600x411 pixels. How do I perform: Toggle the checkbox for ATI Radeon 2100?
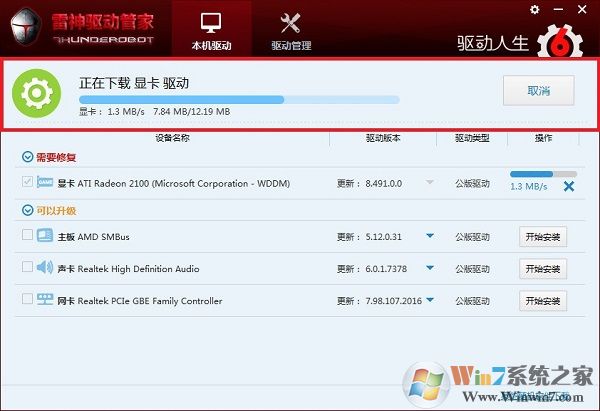tap(27, 181)
